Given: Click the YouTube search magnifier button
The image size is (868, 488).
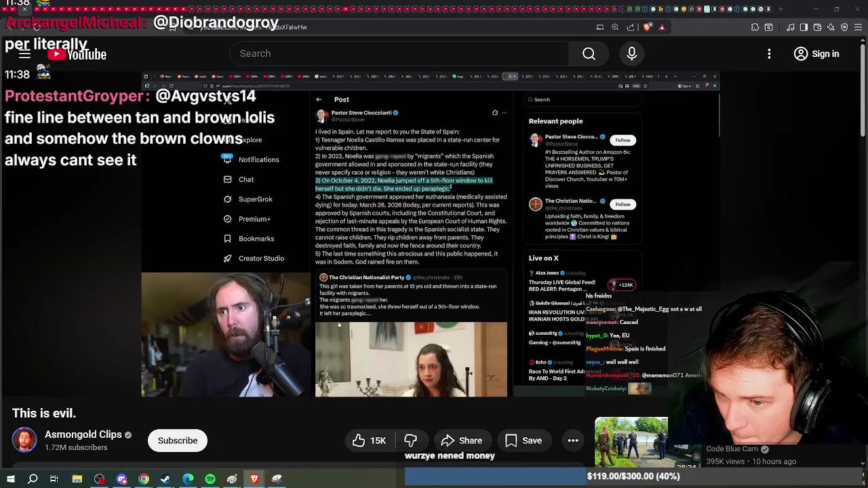Looking at the screenshot, I should pos(589,54).
